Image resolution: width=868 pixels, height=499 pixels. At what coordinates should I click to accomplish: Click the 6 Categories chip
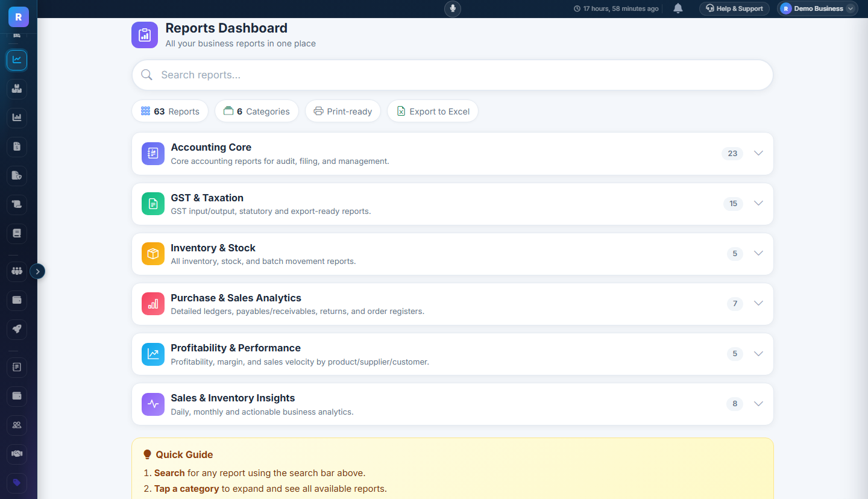coord(257,111)
